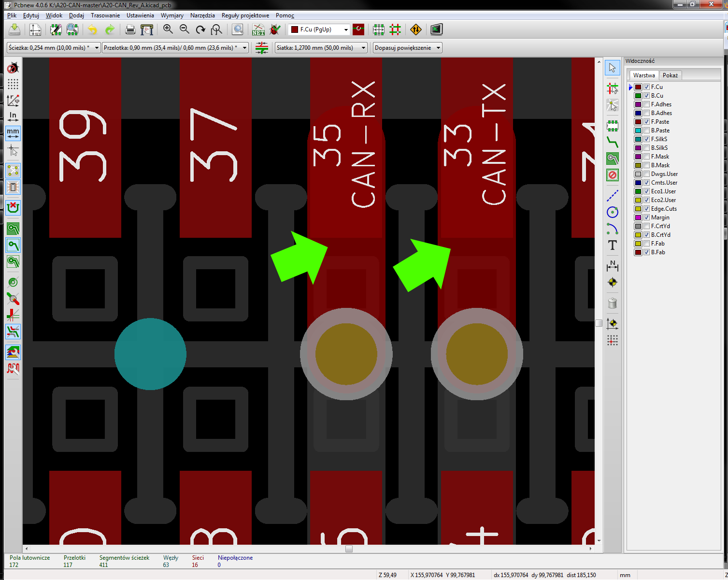The width and height of the screenshot is (728, 580).
Task: Select the Delete items trash tool
Action: [x=613, y=303]
